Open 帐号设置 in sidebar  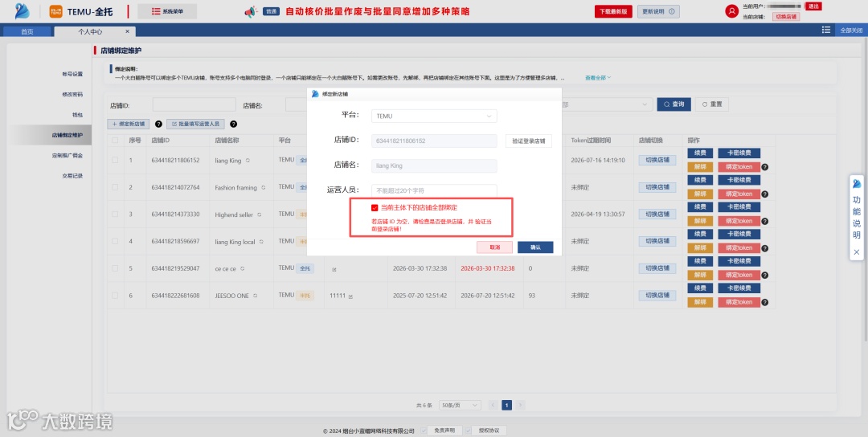tap(72, 74)
